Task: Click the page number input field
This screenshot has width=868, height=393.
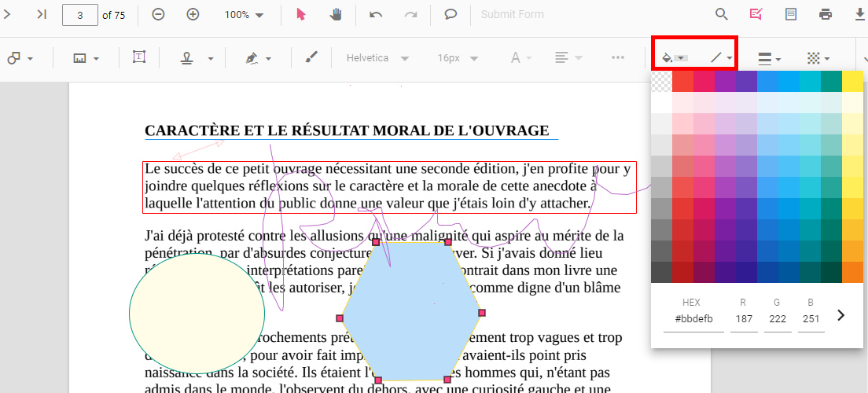Action: (80, 15)
